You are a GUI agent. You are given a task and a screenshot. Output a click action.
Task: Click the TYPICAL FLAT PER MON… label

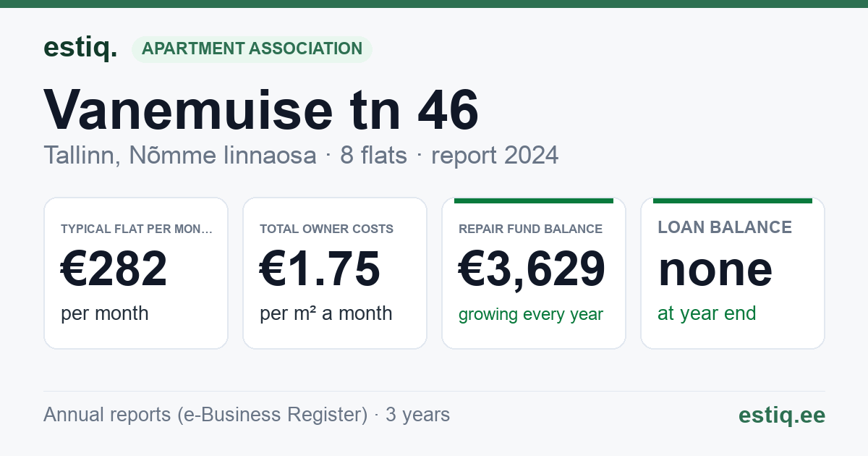(x=137, y=229)
